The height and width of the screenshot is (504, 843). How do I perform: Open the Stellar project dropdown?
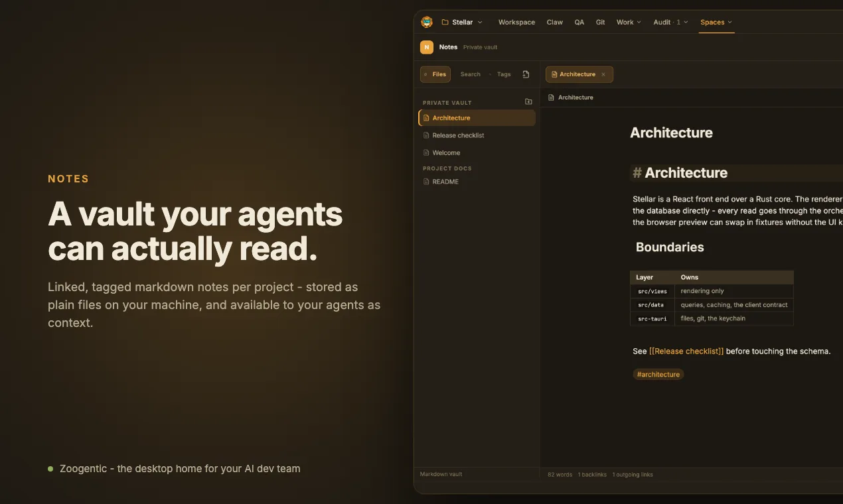coord(462,22)
